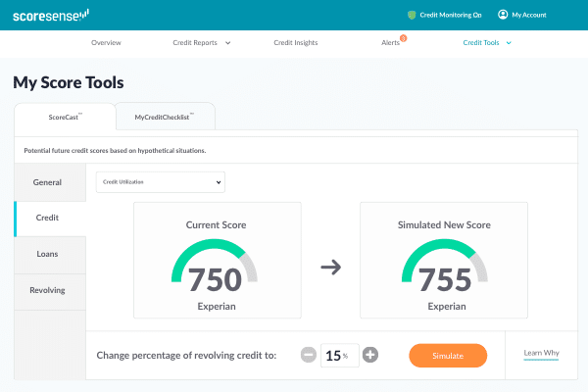Select the General side tab
Screen dimensions: 588x392
point(48,182)
